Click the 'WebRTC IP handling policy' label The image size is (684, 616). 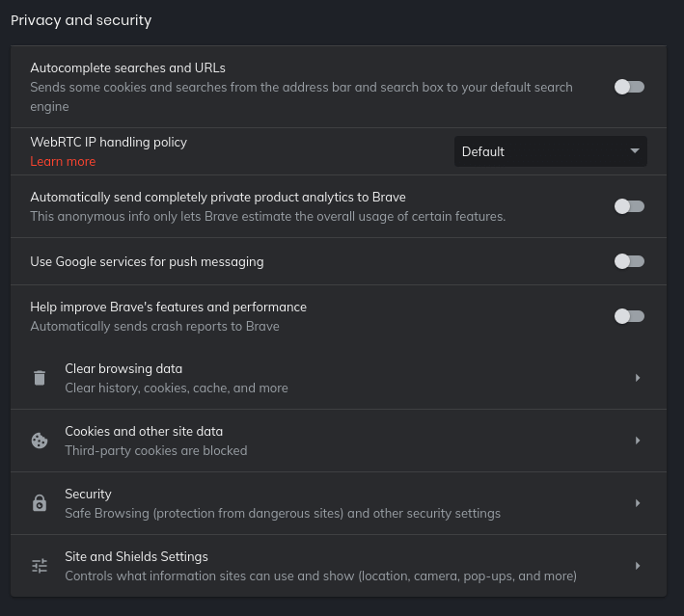[109, 142]
